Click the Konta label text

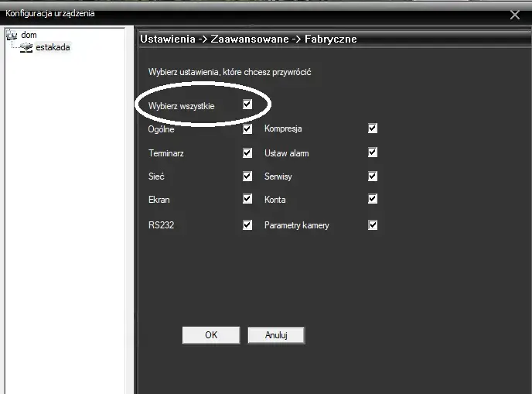tap(275, 200)
